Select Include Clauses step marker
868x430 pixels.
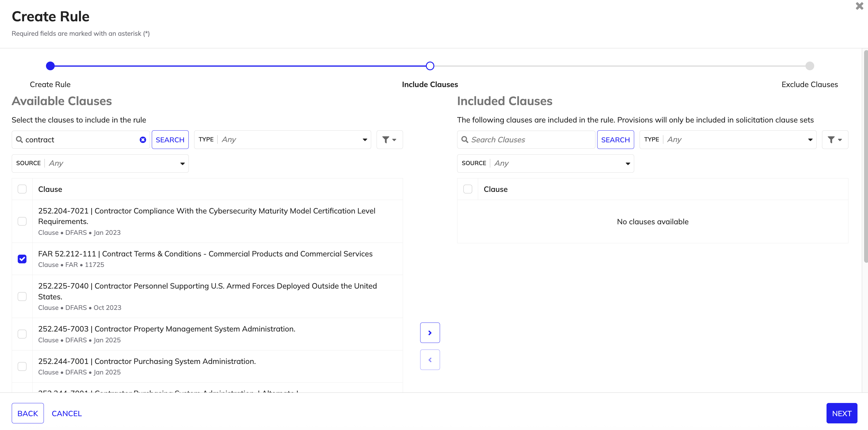tap(429, 66)
